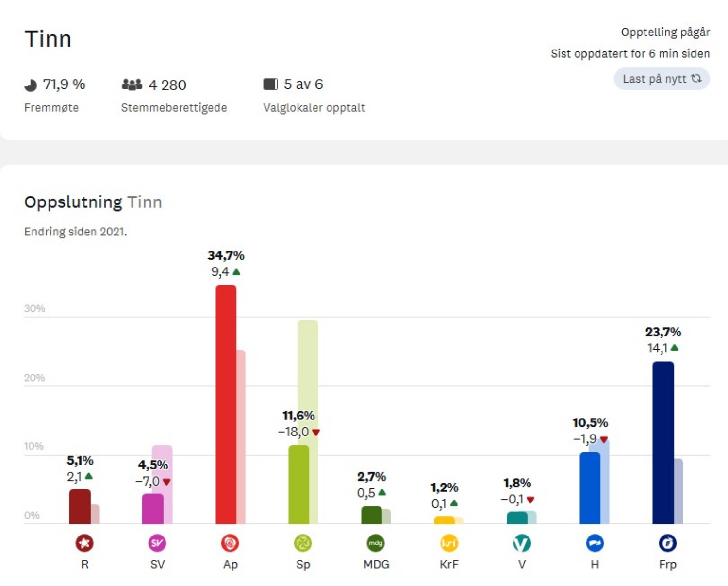Click the Stemmeberettigede people icon
The width and height of the screenshot is (728, 586).
pyautogui.click(x=132, y=84)
